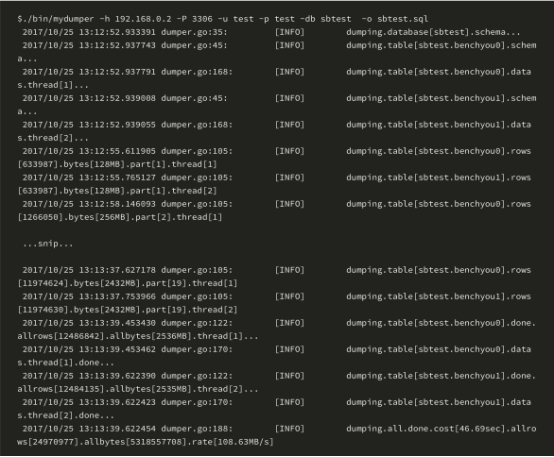Image resolution: width=554 pixels, height=457 pixels.
Task: Click the s.thread[1]... continuation line
Action: pos(53,85)
